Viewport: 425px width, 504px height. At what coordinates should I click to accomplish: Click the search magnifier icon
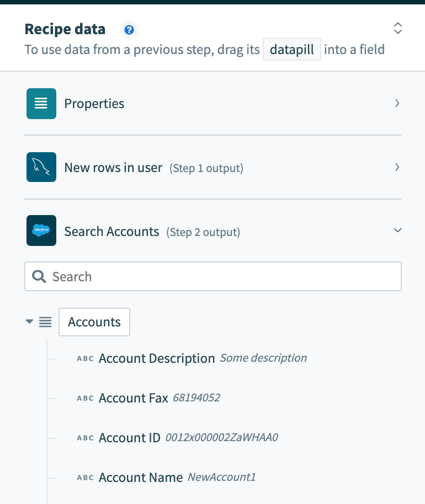pyautogui.click(x=39, y=276)
